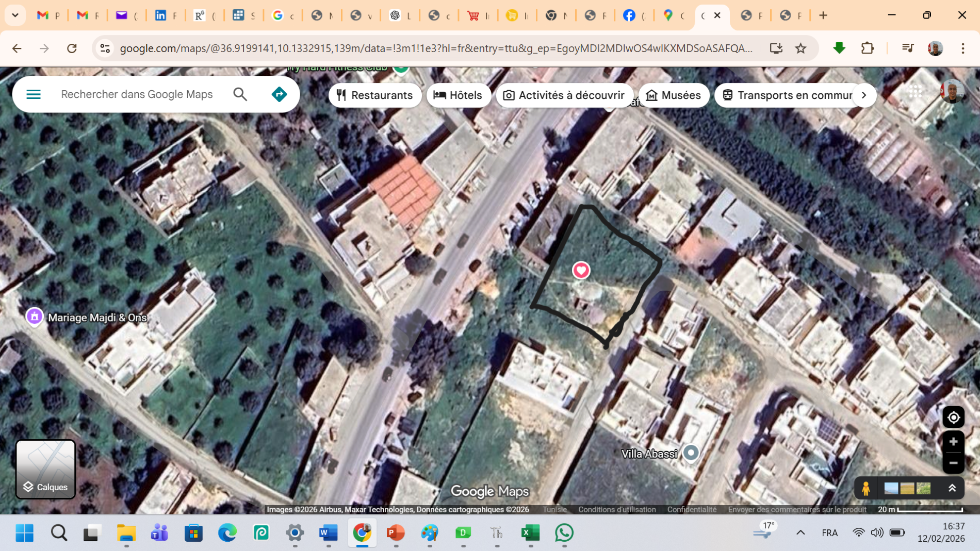Screen dimensions: 980x551
Task: Select the heart marker on the outlined parcel
Action: [581, 270]
